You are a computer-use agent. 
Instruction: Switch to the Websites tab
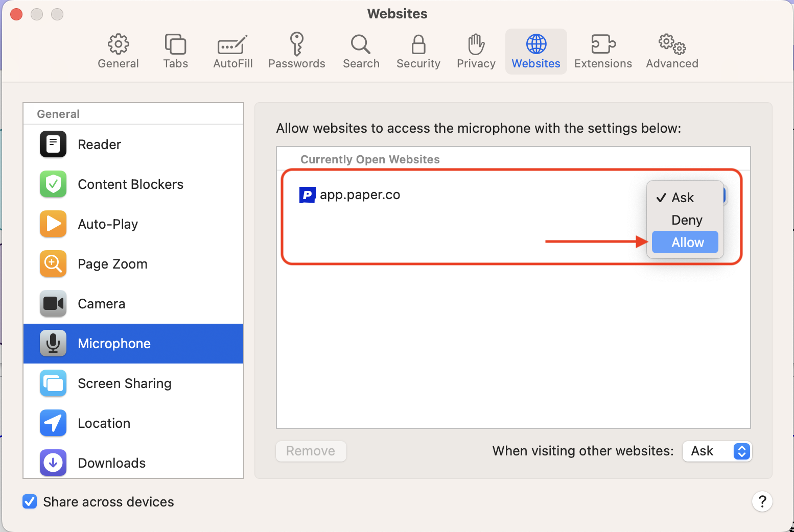coord(536,51)
